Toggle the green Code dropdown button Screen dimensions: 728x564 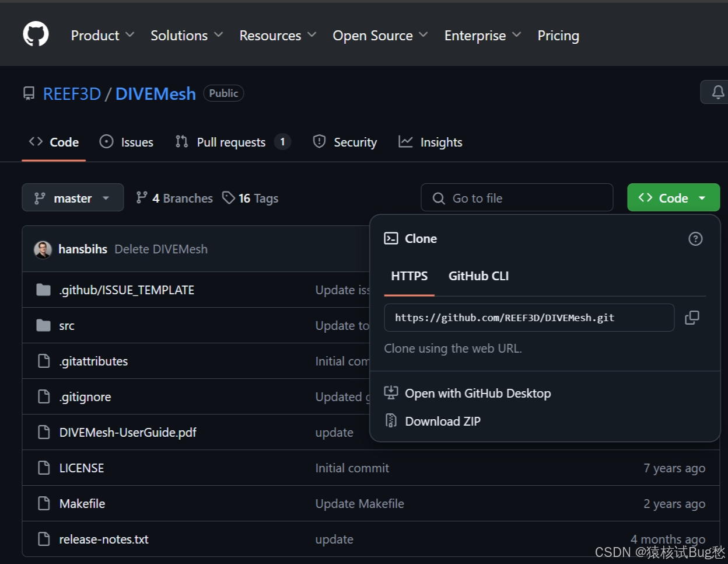tap(673, 198)
